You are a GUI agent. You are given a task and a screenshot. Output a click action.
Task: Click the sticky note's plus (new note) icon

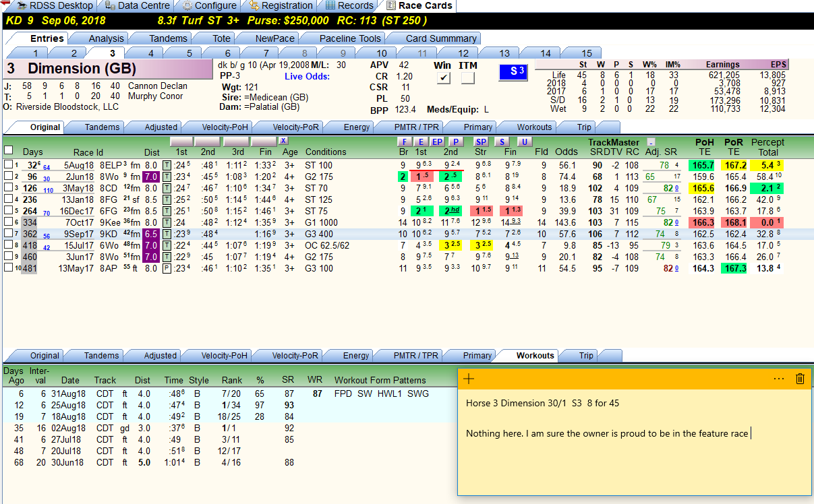(x=469, y=379)
